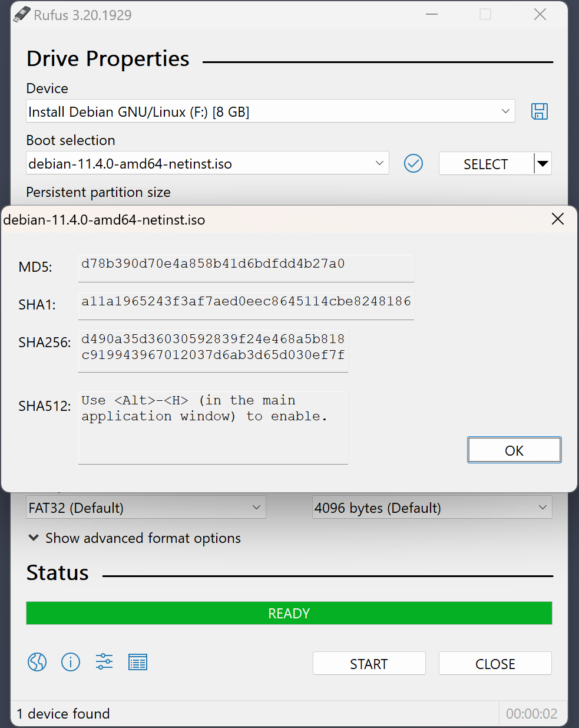Click the green READY progress bar
The image size is (579, 728).
click(x=289, y=613)
